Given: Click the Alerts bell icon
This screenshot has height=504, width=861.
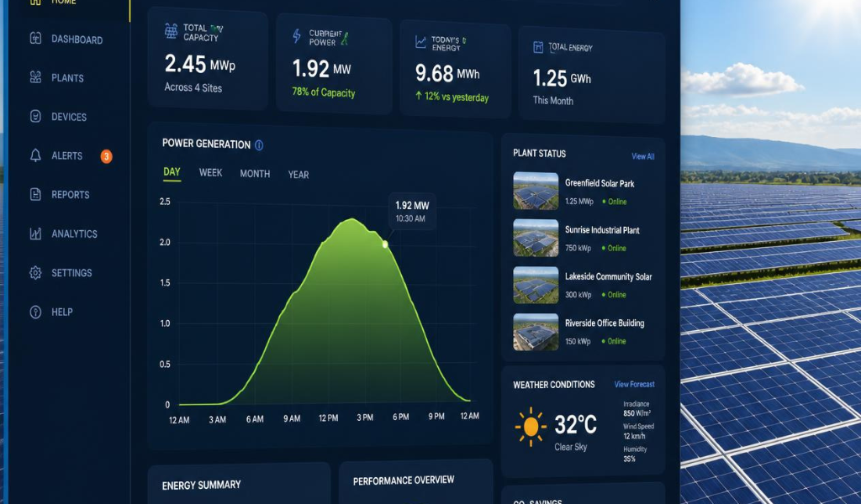Looking at the screenshot, I should (x=35, y=155).
